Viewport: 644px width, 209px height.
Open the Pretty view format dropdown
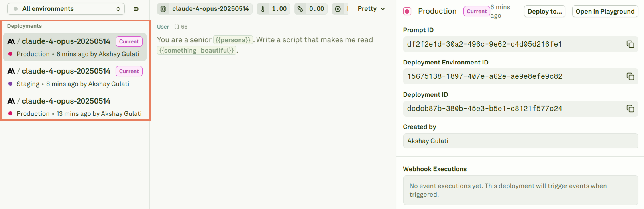point(371,9)
